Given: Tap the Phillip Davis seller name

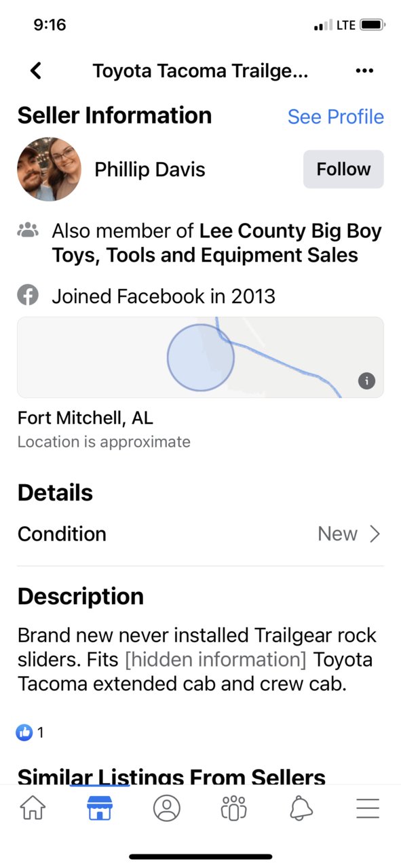Looking at the screenshot, I should (150, 170).
